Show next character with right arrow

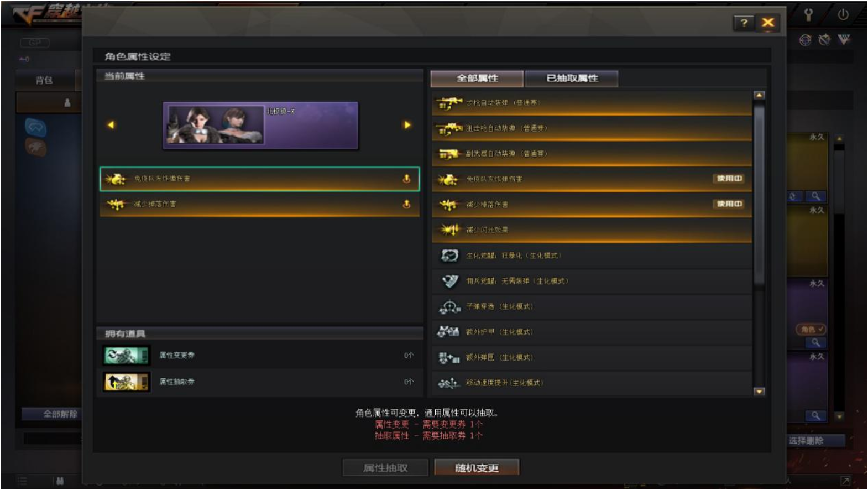[407, 125]
